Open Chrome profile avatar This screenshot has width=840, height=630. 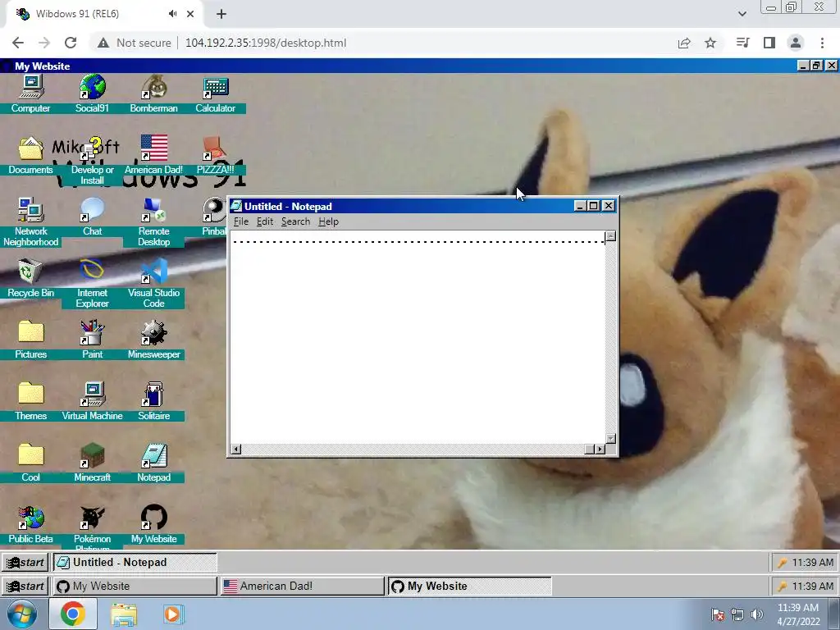pos(796,43)
